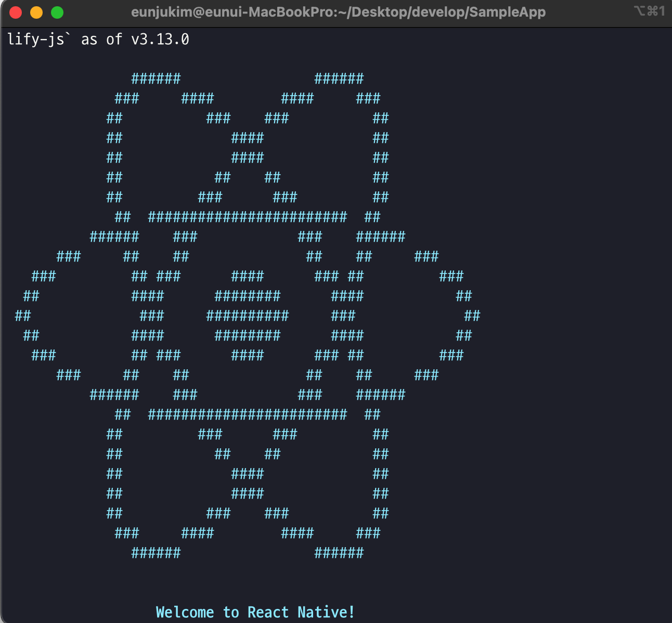Click the leftmost ## tip of the logo
This screenshot has height=623, width=672.
tap(23, 316)
